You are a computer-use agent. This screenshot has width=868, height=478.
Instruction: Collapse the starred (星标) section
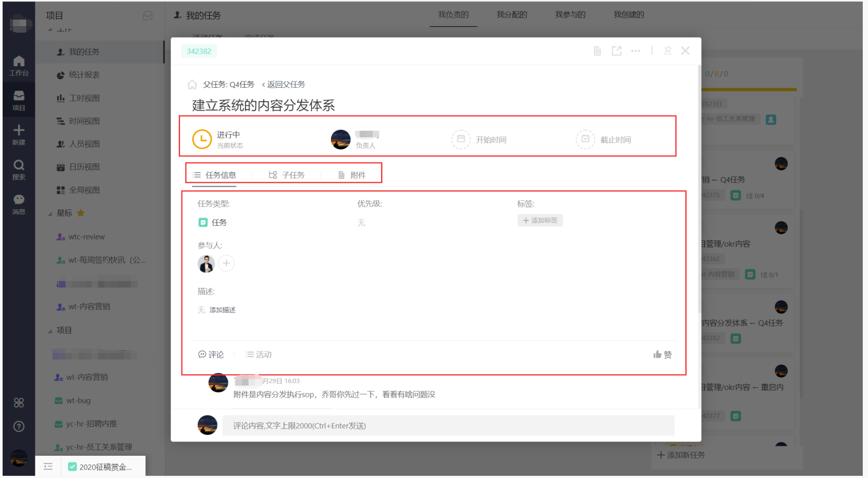(50, 214)
